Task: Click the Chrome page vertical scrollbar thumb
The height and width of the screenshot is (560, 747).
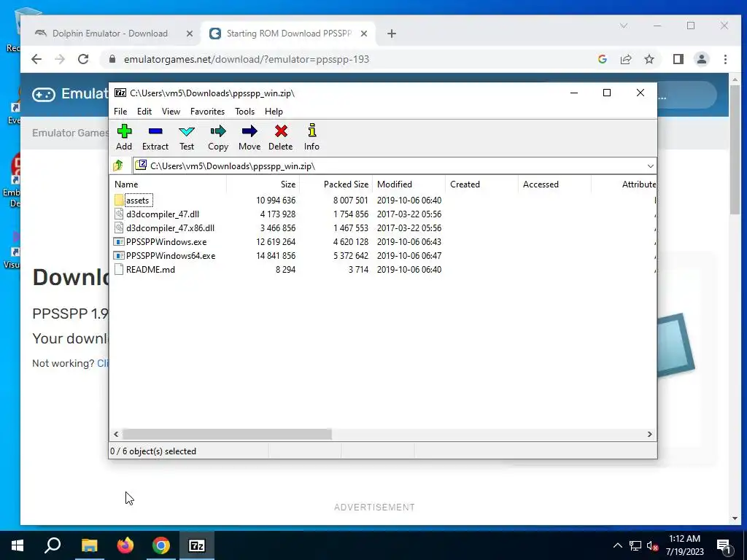Action: pyautogui.click(x=735, y=150)
